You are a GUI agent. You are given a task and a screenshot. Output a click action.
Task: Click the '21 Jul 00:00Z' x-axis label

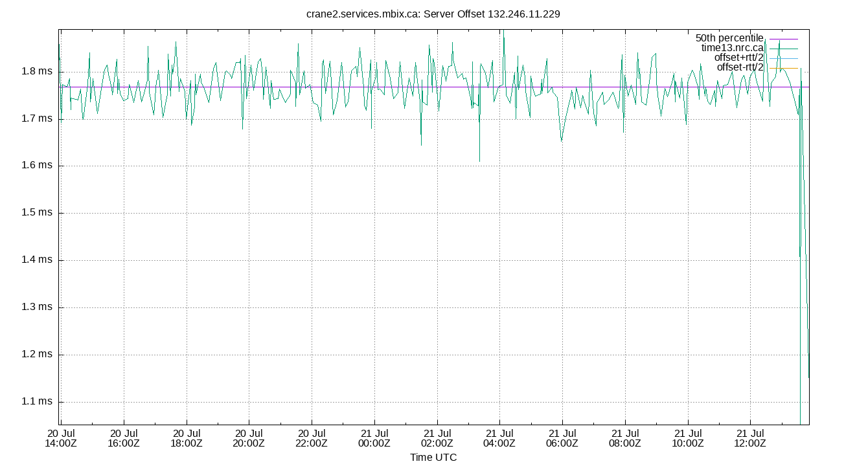[x=374, y=438]
